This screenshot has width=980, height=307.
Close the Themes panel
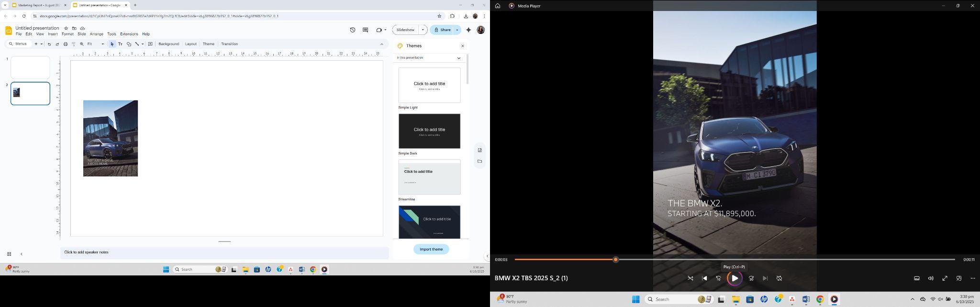[x=463, y=46]
